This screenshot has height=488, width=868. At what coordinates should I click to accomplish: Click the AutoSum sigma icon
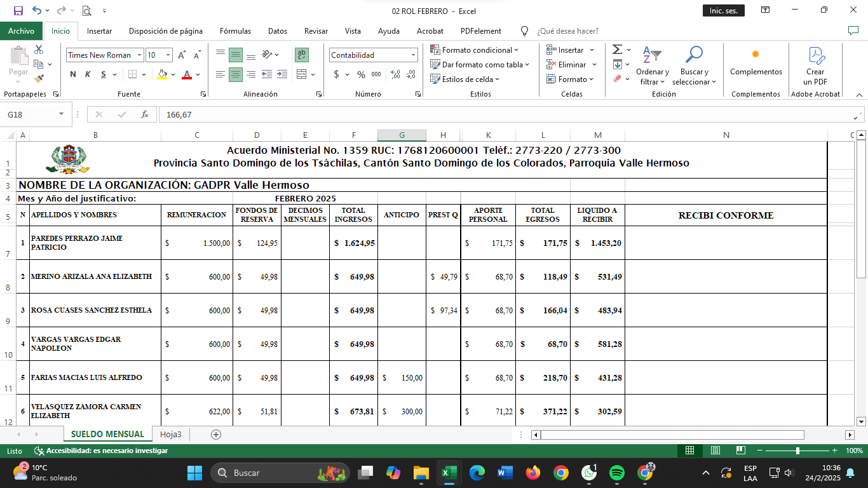pyautogui.click(x=617, y=50)
